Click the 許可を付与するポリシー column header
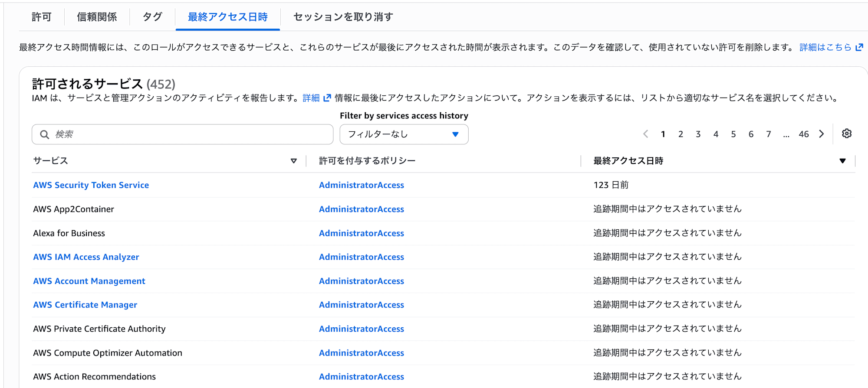 (367, 161)
